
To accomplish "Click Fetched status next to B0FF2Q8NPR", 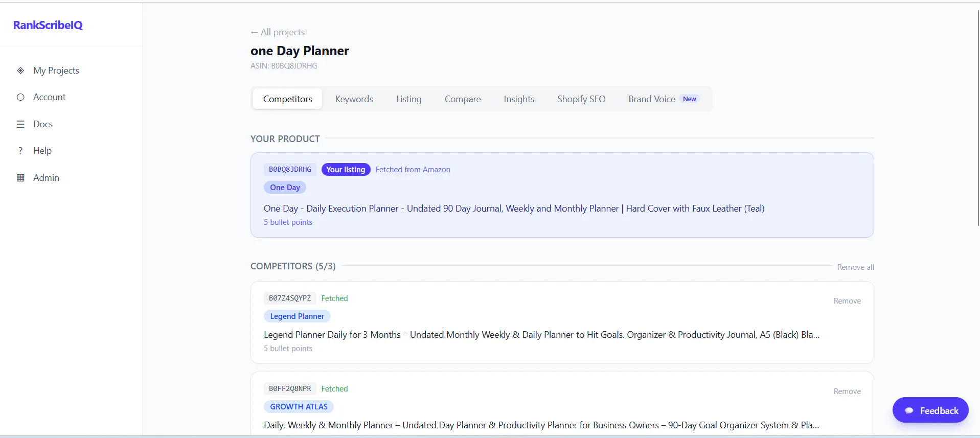I will pyautogui.click(x=334, y=389).
